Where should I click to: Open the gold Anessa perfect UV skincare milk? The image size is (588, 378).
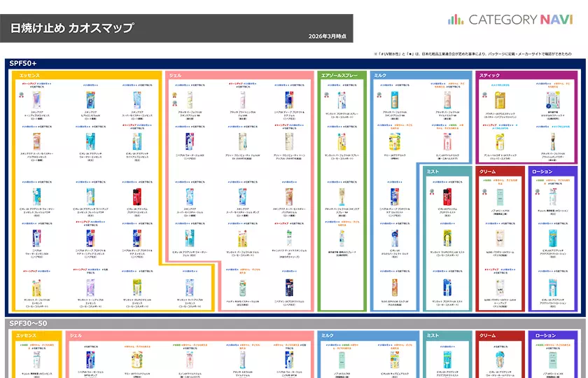(x=395, y=101)
